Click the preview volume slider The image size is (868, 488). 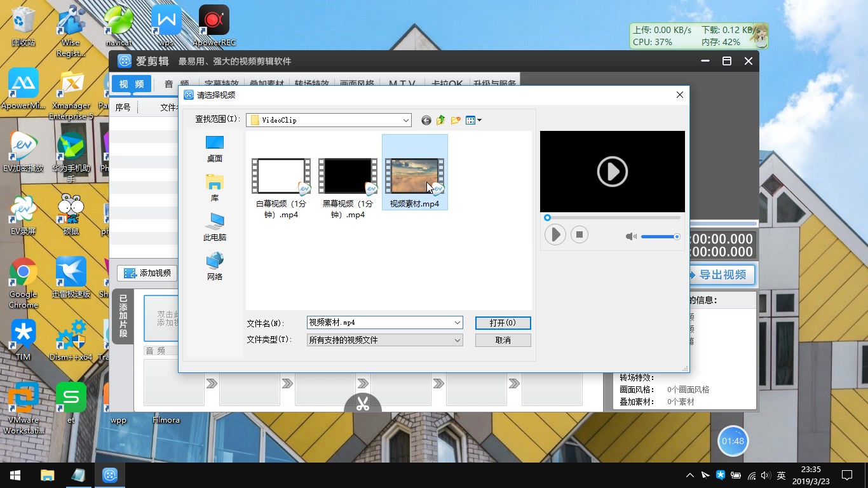pos(660,236)
